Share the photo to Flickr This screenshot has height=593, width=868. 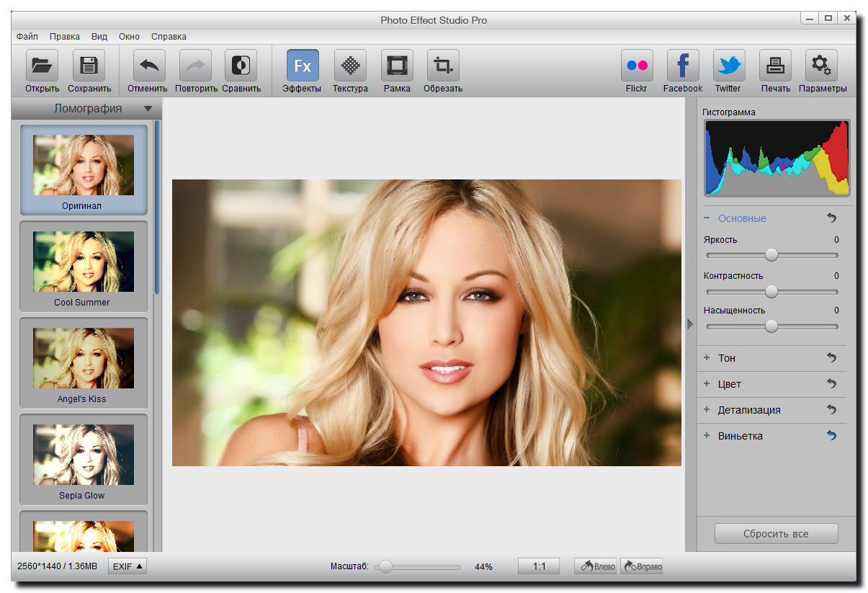click(637, 66)
